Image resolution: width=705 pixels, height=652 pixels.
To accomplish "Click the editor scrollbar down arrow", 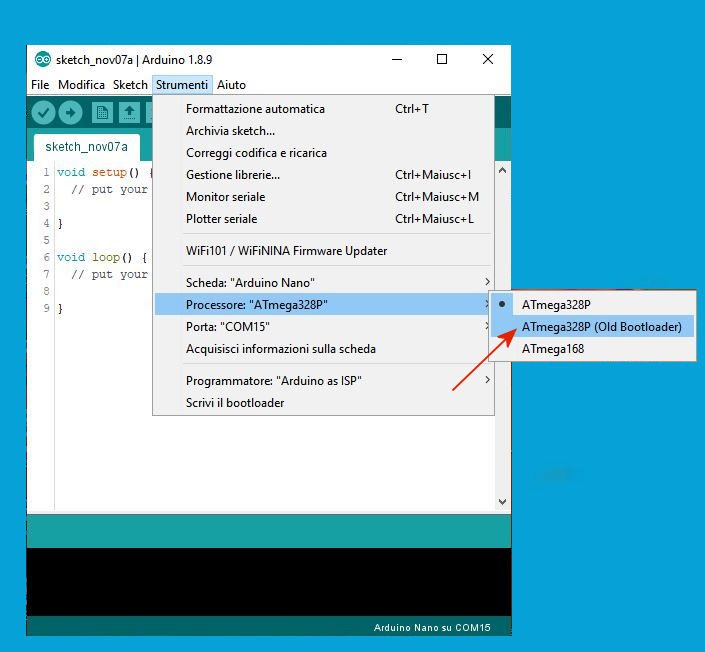I will click(503, 502).
